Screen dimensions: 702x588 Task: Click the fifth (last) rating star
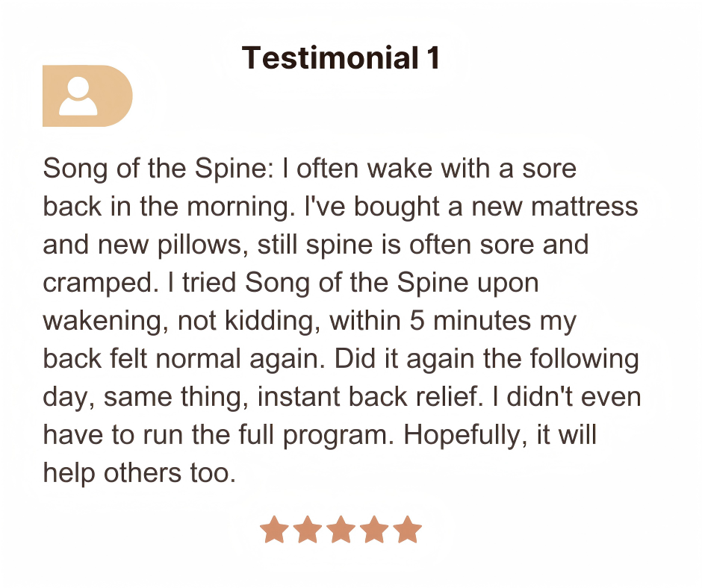408,530
